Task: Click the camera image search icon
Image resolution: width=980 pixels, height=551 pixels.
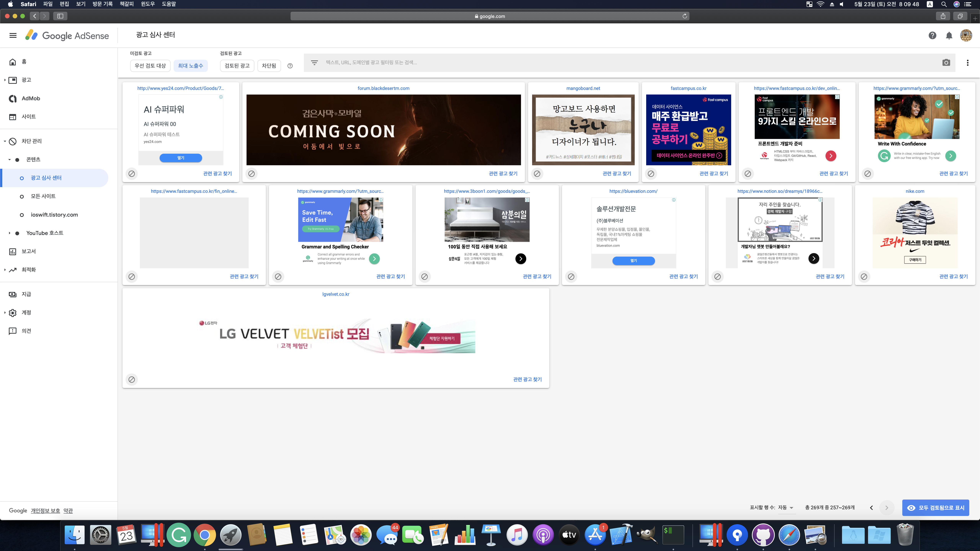Action: coord(946,63)
